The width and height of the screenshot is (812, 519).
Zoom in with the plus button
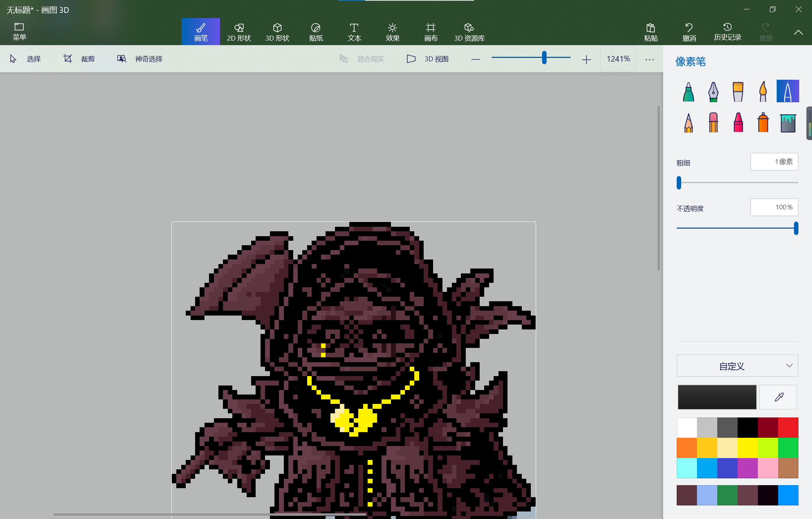pyautogui.click(x=586, y=59)
